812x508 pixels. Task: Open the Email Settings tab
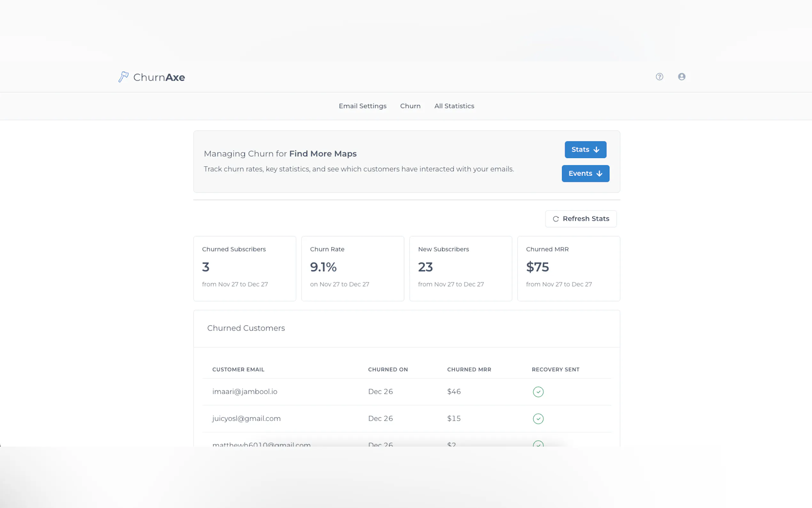(362, 106)
